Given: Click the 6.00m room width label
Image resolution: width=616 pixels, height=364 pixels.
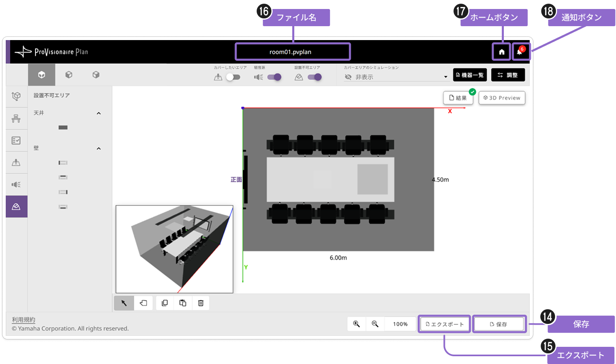Looking at the screenshot, I should (338, 258).
